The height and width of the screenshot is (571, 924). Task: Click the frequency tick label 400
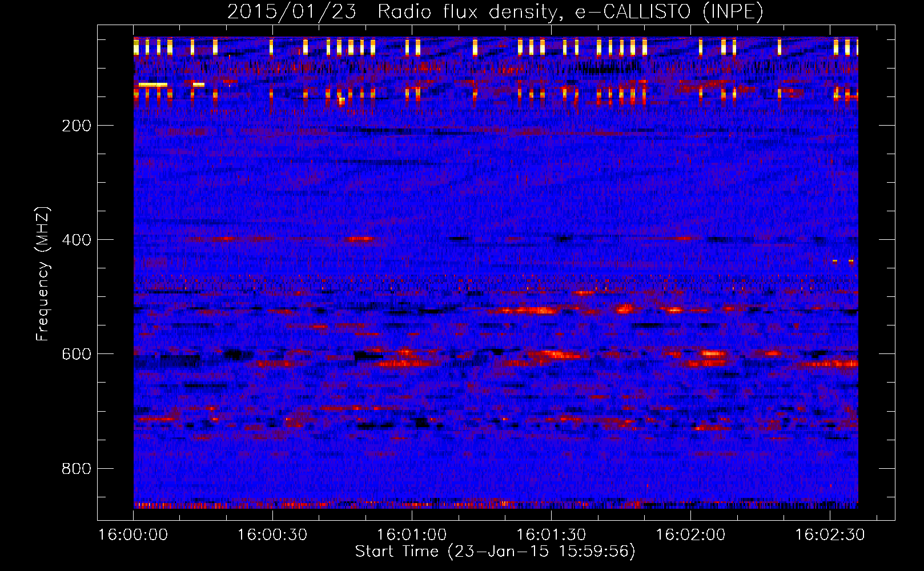[77, 240]
